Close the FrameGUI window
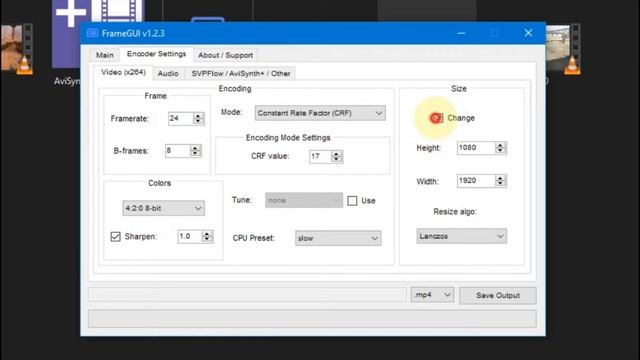This screenshot has width=640, height=360. [x=529, y=33]
